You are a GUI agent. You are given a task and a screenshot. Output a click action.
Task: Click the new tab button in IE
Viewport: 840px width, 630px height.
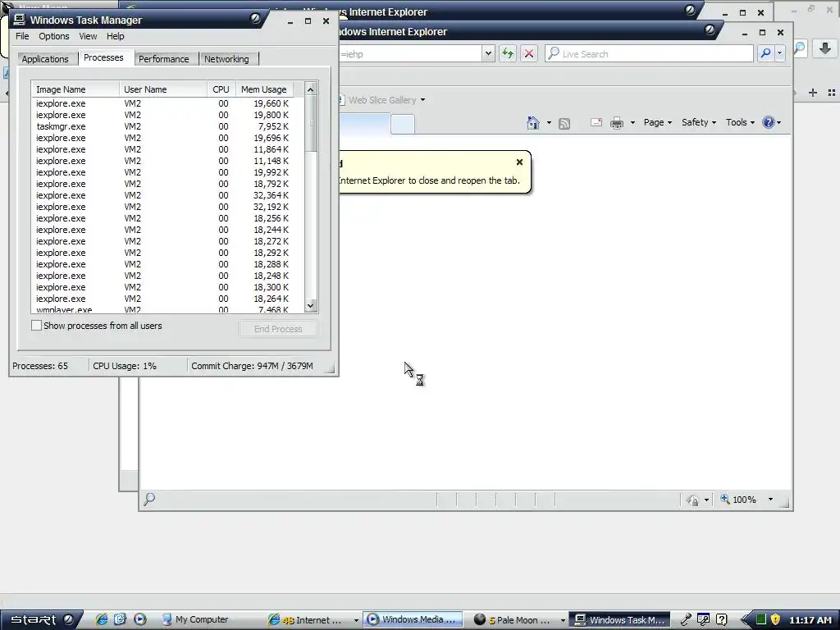pos(403,125)
